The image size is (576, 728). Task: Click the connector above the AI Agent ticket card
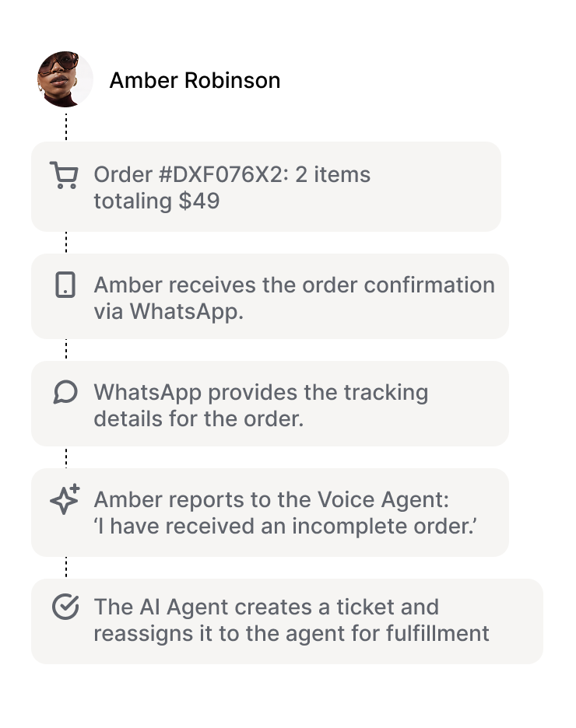(x=66, y=567)
